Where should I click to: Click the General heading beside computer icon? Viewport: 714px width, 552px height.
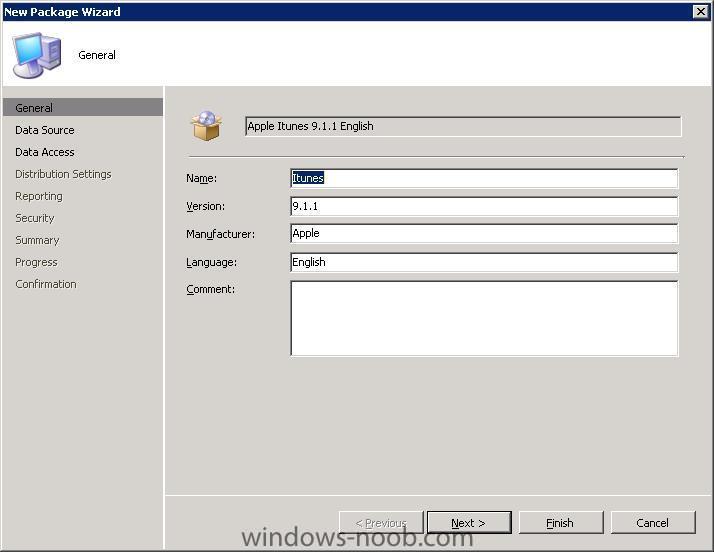point(97,55)
